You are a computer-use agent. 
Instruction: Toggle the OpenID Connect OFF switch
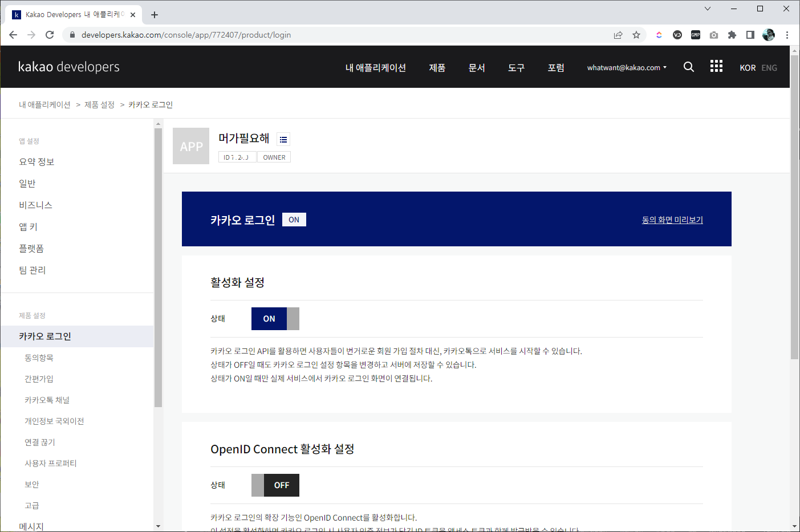click(275, 485)
